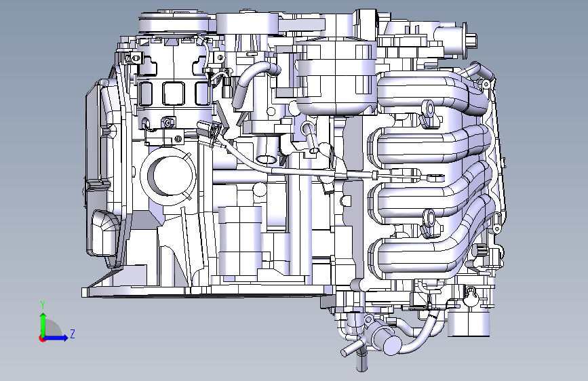
Task: Select the large cylindrical canister beside the manifold
Action: [336, 76]
